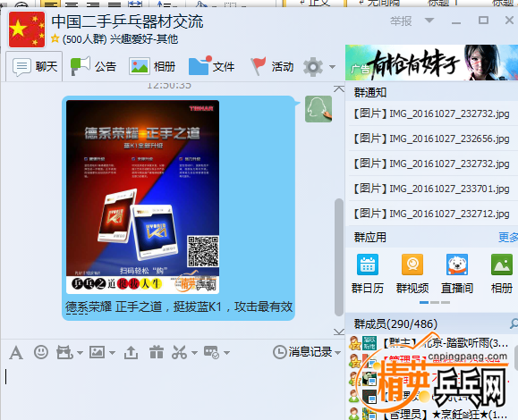
Task: Expand the dropdown arrow beside the settings gear
Action: pos(332,67)
